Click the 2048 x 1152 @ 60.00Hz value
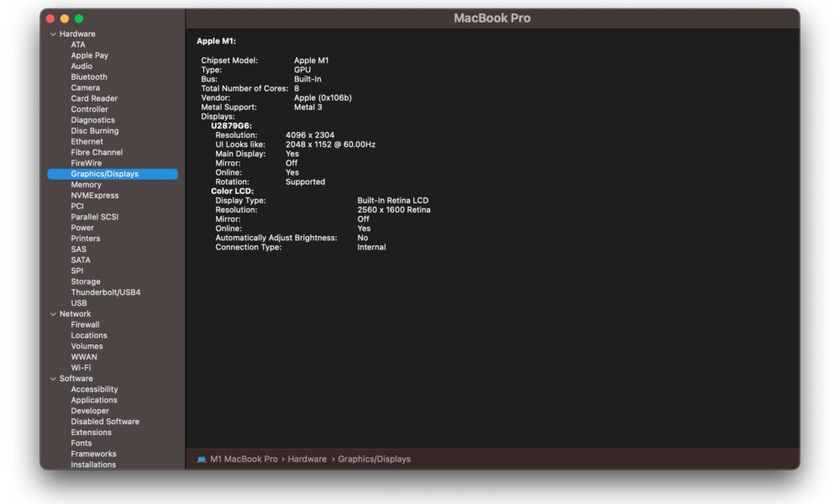 [330, 144]
